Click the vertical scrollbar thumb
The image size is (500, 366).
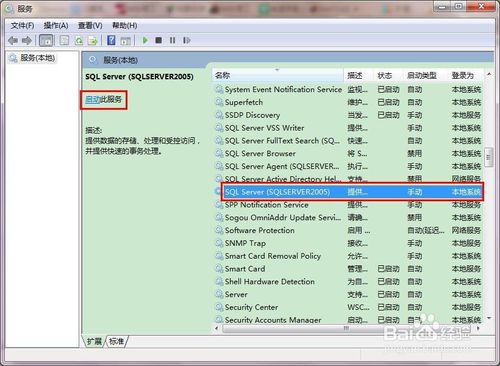489,158
